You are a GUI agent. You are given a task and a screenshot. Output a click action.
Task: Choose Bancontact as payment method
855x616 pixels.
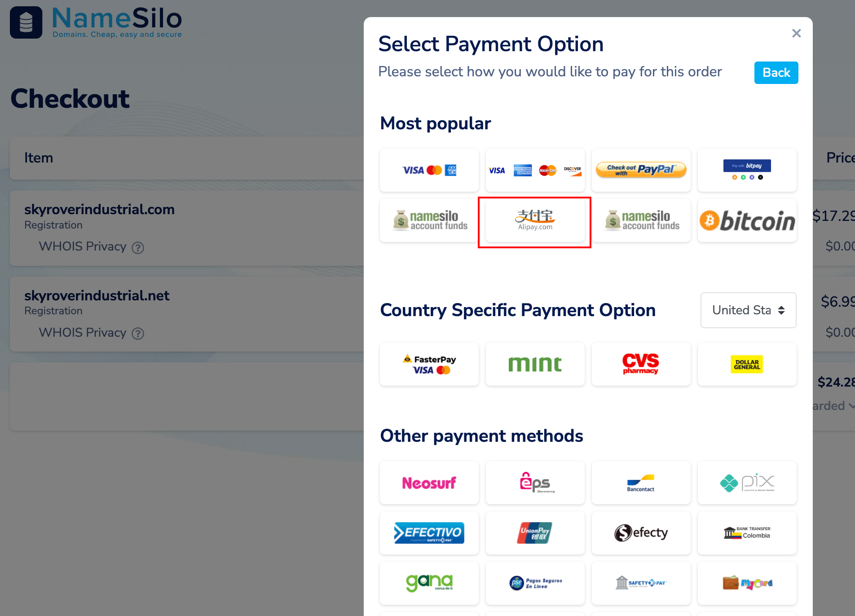click(641, 483)
